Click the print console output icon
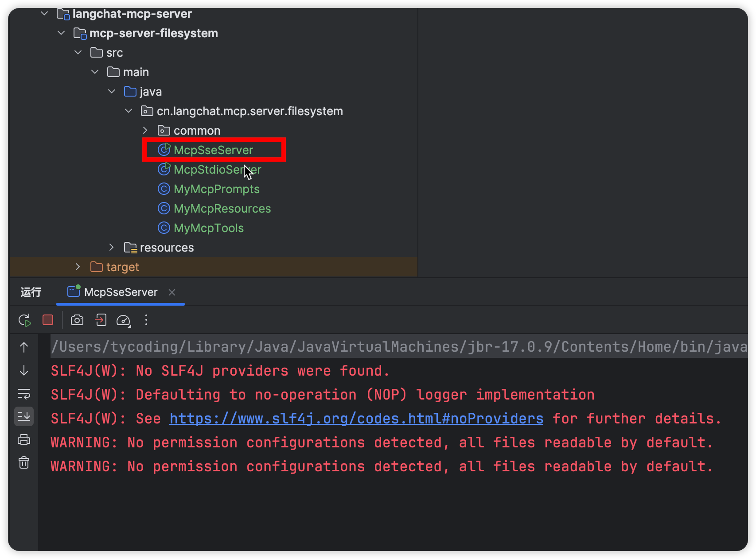756x559 pixels. 24,440
